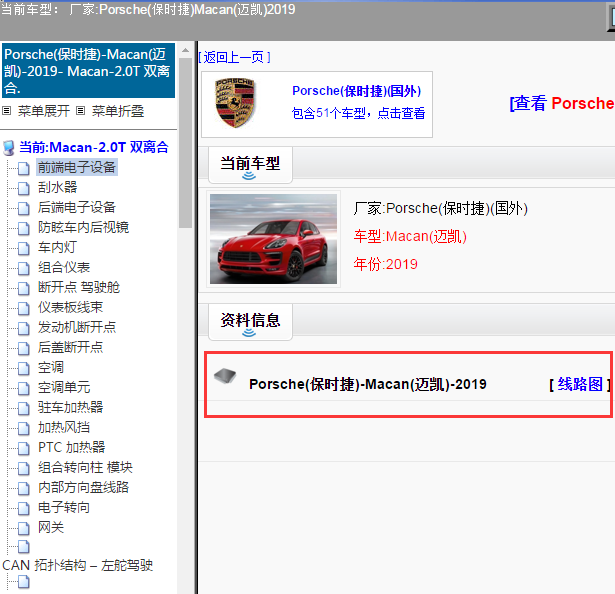The width and height of the screenshot is (615, 594).
Task: Open the 网关 entry
Action: click(x=51, y=527)
